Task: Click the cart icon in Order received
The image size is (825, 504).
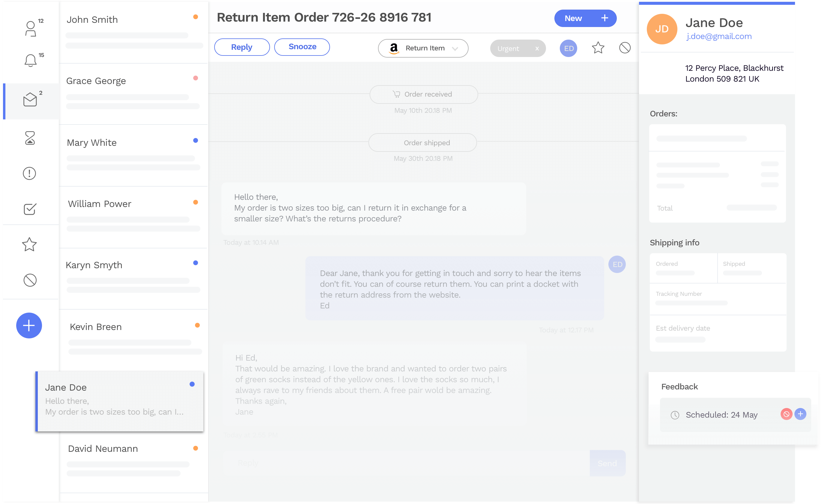Action: pyautogui.click(x=396, y=94)
